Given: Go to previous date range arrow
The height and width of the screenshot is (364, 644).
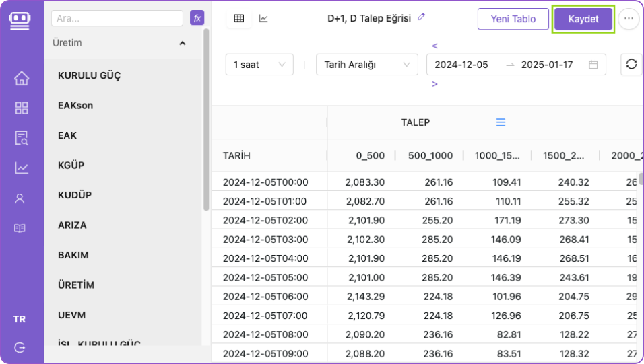Looking at the screenshot, I should pyautogui.click(x=435, y=46).
